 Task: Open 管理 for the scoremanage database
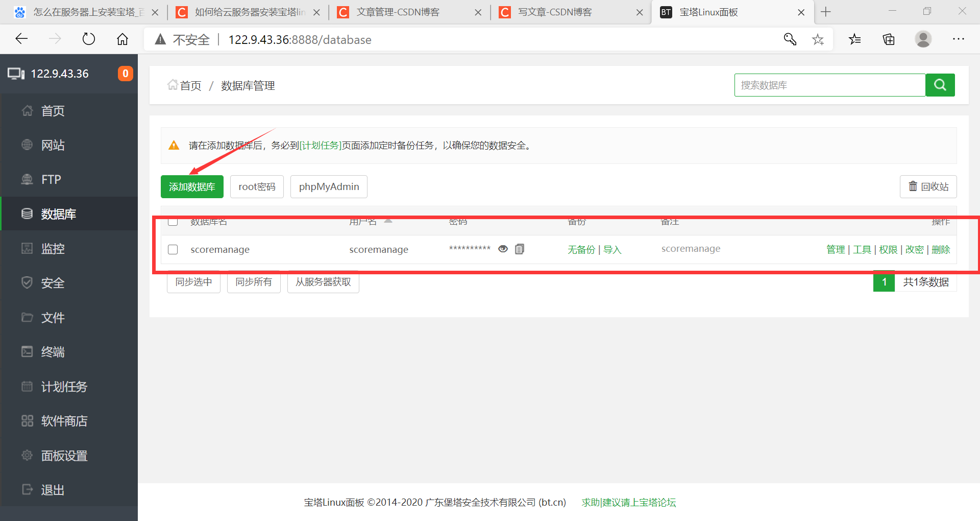pyautogui.click(x=836, y=249)
